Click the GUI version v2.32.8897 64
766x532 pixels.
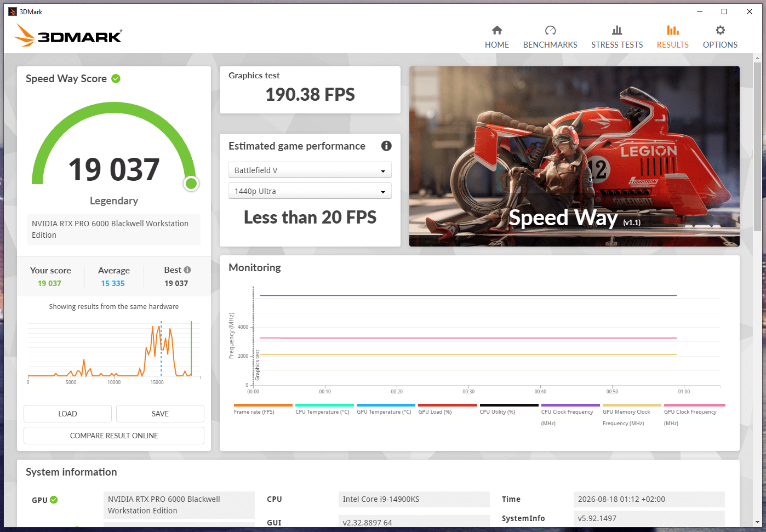[414, 521]
